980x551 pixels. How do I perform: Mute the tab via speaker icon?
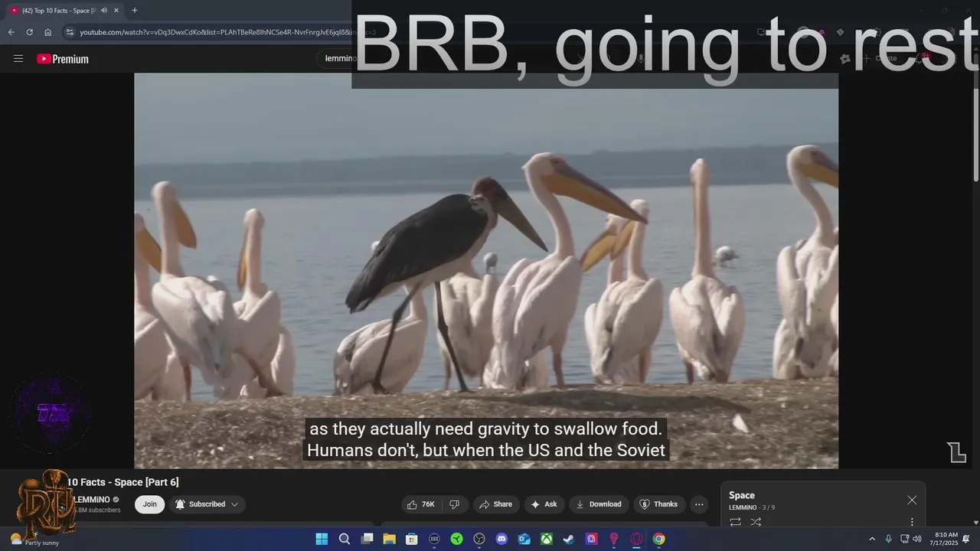[103, 10]
